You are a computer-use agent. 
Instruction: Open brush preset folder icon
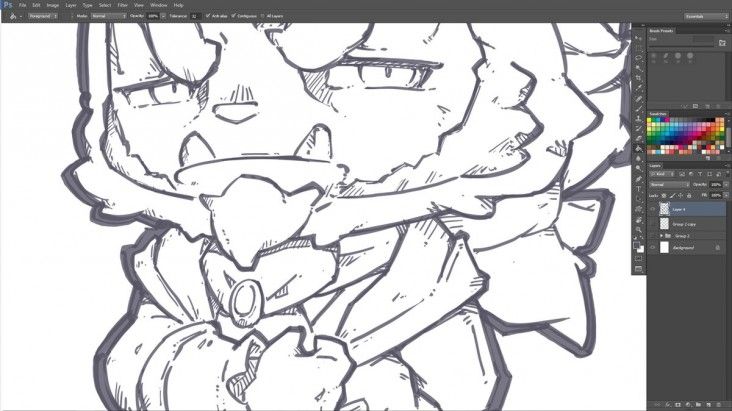pyautogui.click(x=722, y=43)
